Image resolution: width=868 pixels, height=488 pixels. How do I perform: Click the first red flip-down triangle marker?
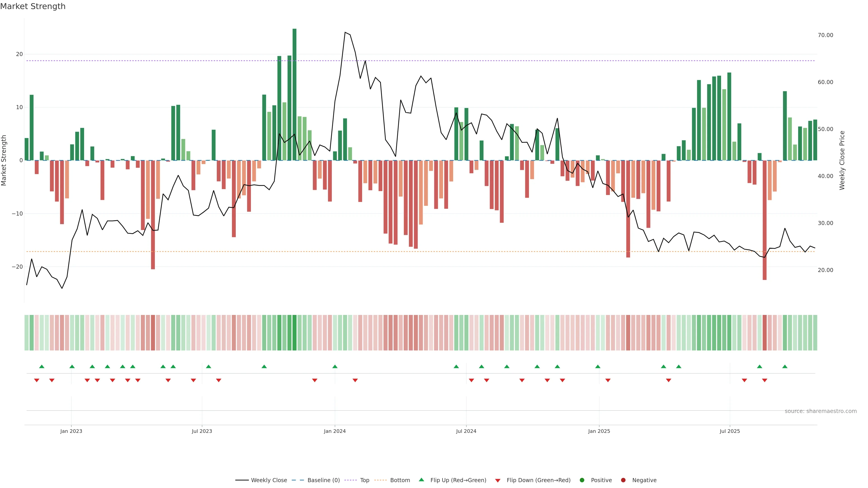click(37, 380)
